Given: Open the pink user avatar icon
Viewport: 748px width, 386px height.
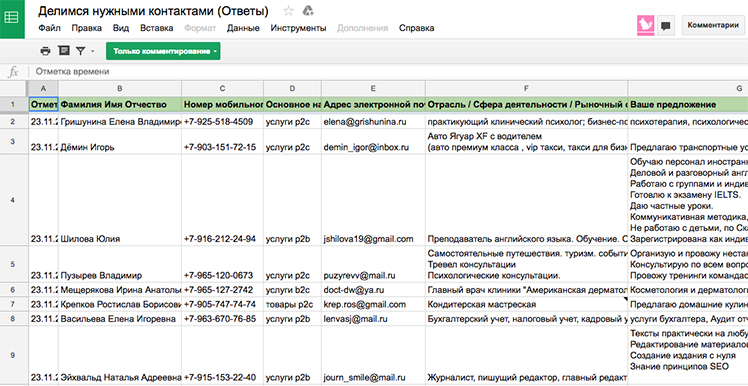Looking at the screenshot, I should (x=645, y=26).
